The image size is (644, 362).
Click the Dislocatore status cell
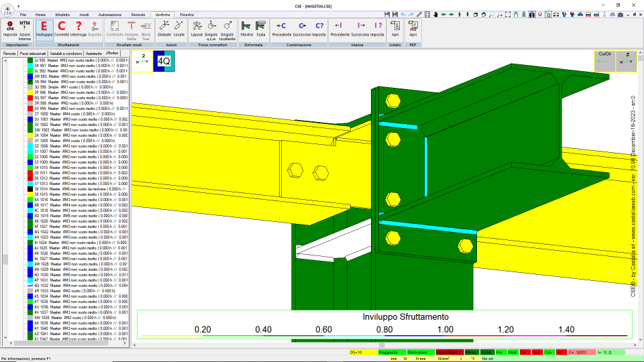[421, 352]
